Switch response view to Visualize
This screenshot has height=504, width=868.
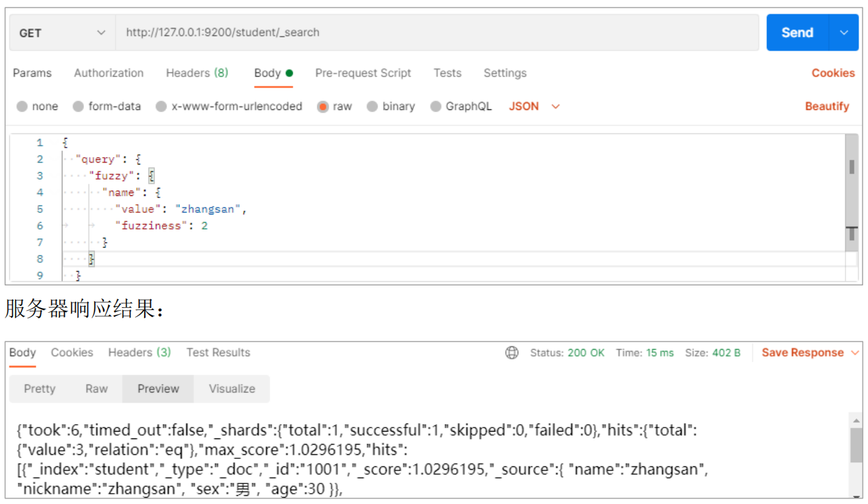[x=232, y=389]
